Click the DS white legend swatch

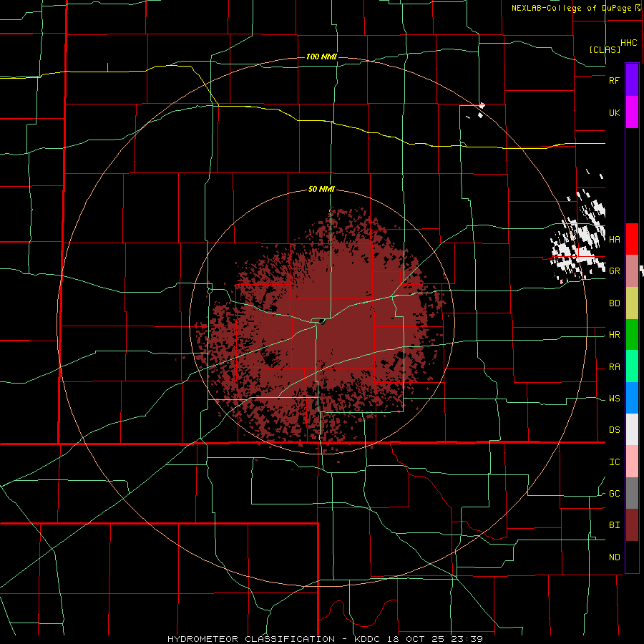pos(632,429)
